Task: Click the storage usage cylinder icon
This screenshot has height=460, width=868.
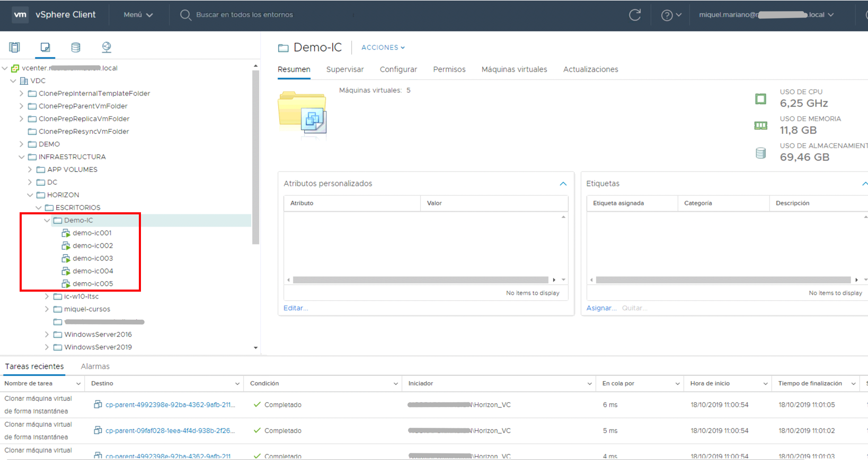Action: coord(760,153)
